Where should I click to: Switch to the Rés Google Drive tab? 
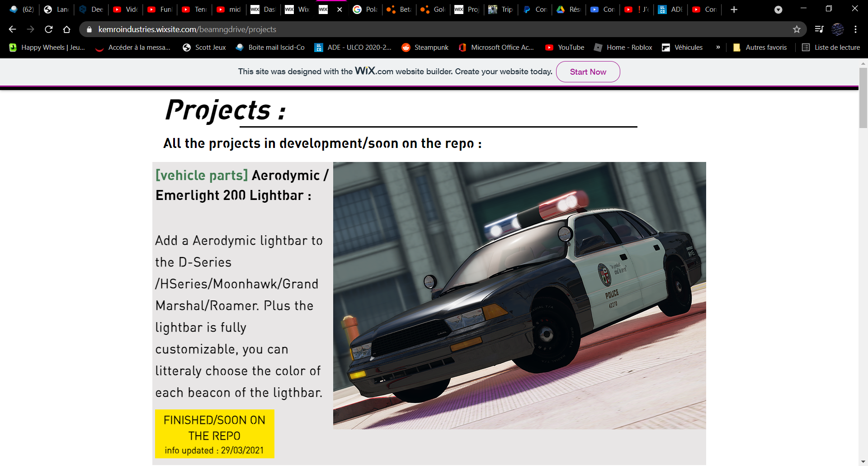pyautogui.click(x=569, y=10)
